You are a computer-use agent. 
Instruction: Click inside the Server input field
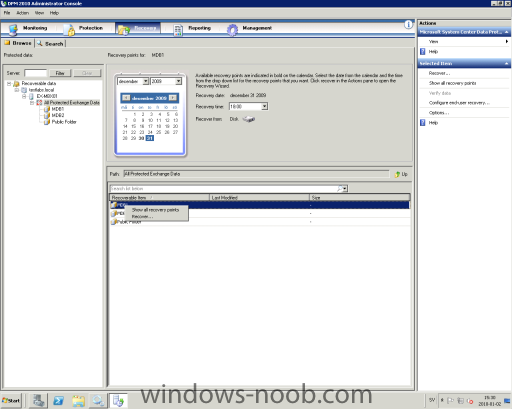pos(35,73)
